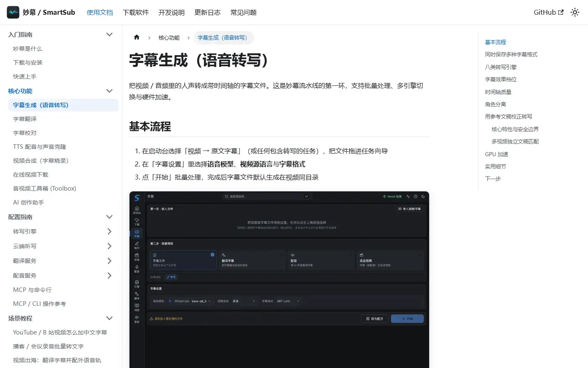588x368 pixels.
Task: Collapse the 场景教程 sidebar section chevron
Action: 109,318
